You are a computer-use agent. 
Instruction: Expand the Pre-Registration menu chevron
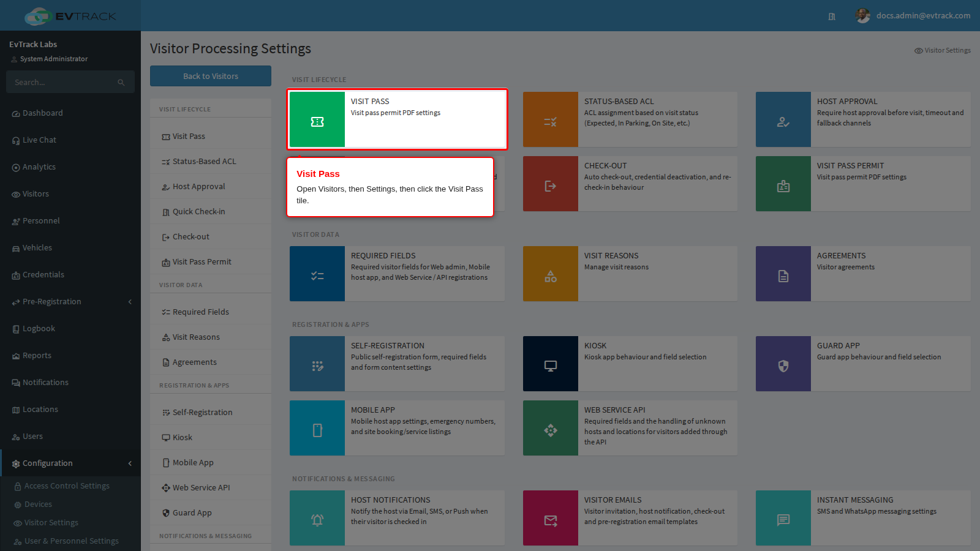[x=130, y=302]
